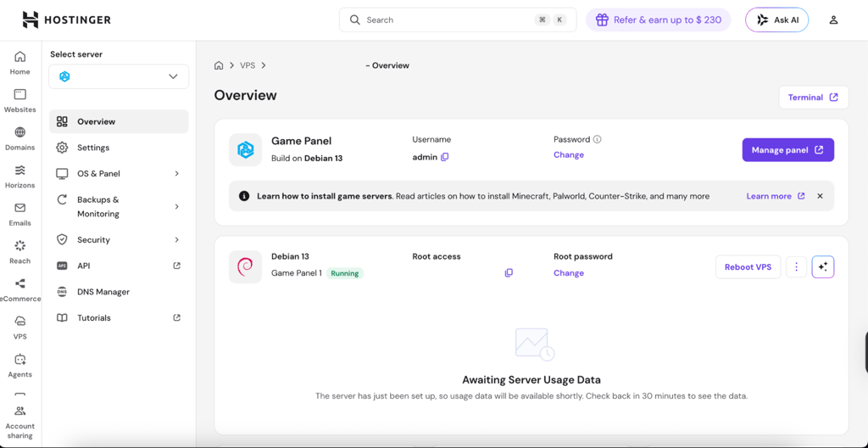The width and height of the screenshot is (868, 448).
Task: Focus the Search field
Action: pos(458,20)
